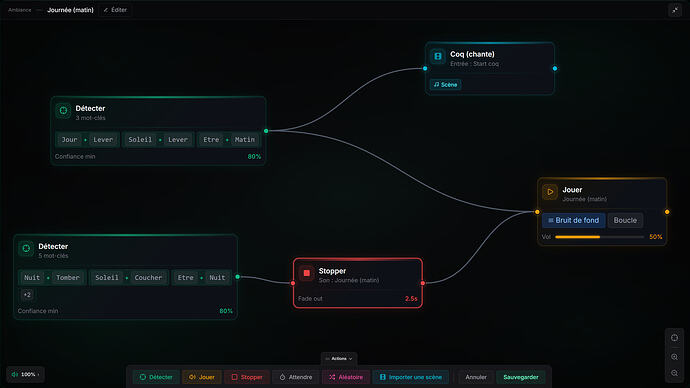690x388 pixels.
Task: Open the 100% volume control
Action: pos(26,374)
